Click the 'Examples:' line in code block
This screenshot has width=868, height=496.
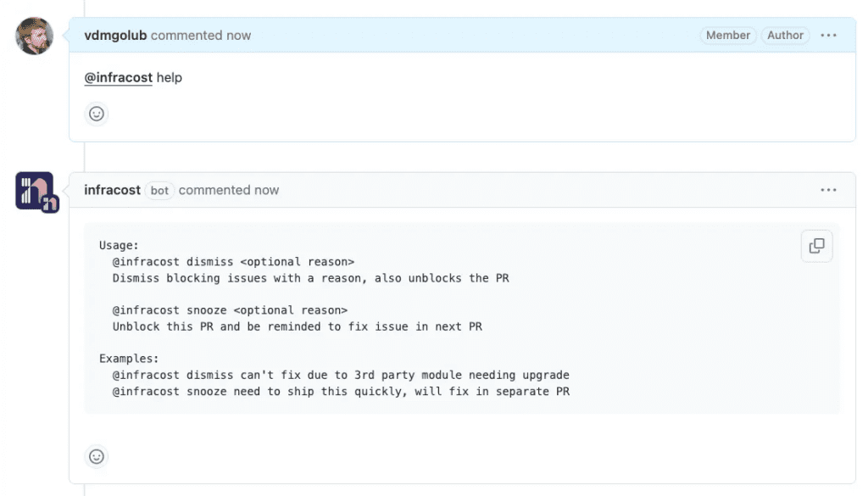click(x=129, y=359)
